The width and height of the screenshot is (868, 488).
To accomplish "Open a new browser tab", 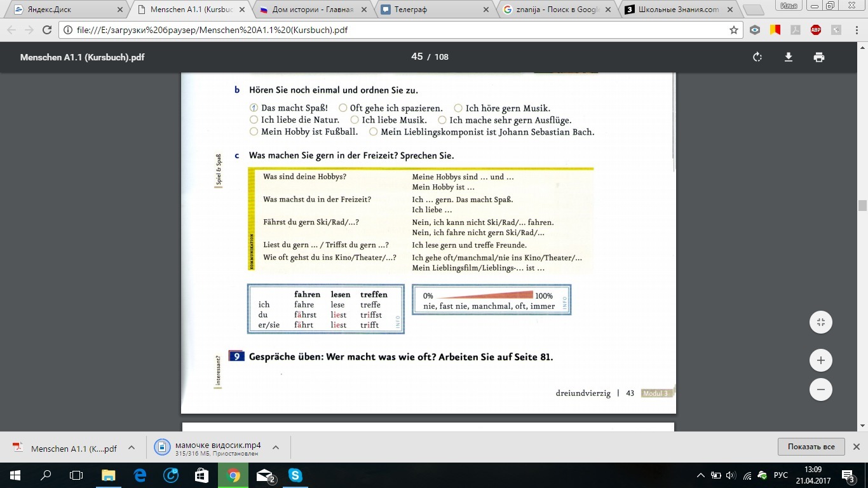I will tap(753, 10).
